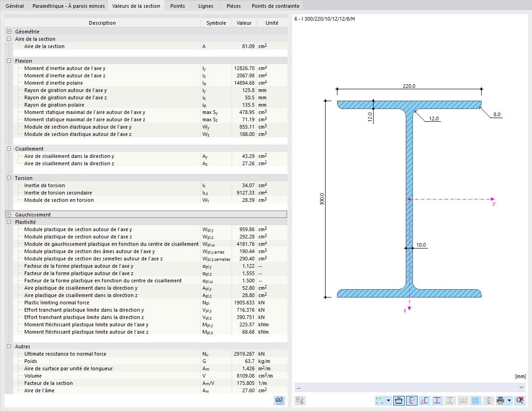Image resolution: width=532 pixels, height=411 pixels.
Task: Click the green stress points icon
Action: 380,400
